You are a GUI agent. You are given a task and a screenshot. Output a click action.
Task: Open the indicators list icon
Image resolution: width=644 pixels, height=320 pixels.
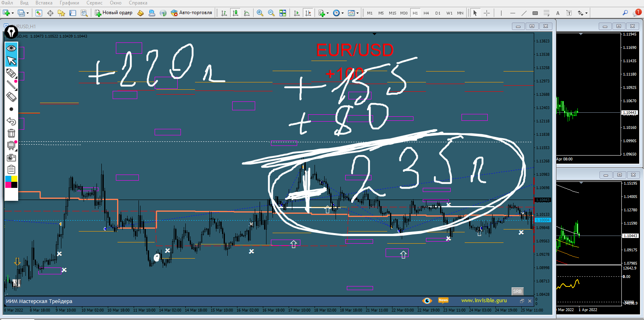coord(321,13)
